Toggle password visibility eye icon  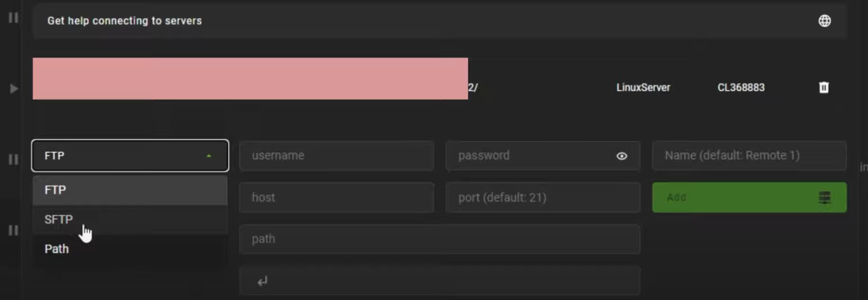click(622, 156)
